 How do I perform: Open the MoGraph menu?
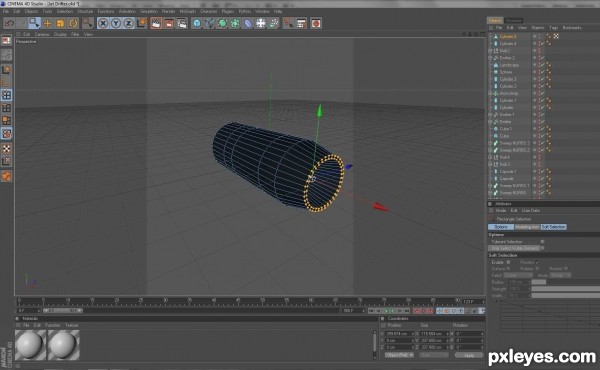tap(188, 11)
